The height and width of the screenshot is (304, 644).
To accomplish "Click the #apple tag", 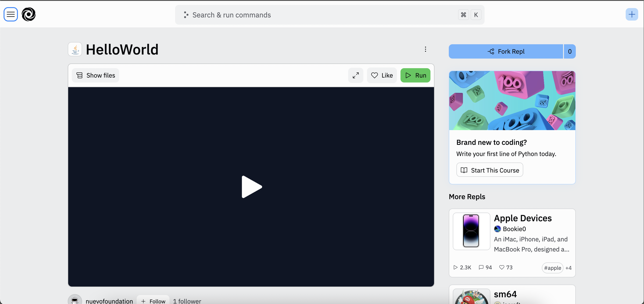I will pyautogui.click(x=553, y=268).
